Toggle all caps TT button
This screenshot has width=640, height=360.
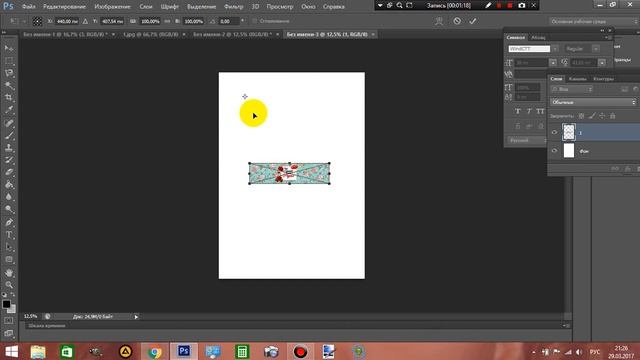(x=540, y=111)
